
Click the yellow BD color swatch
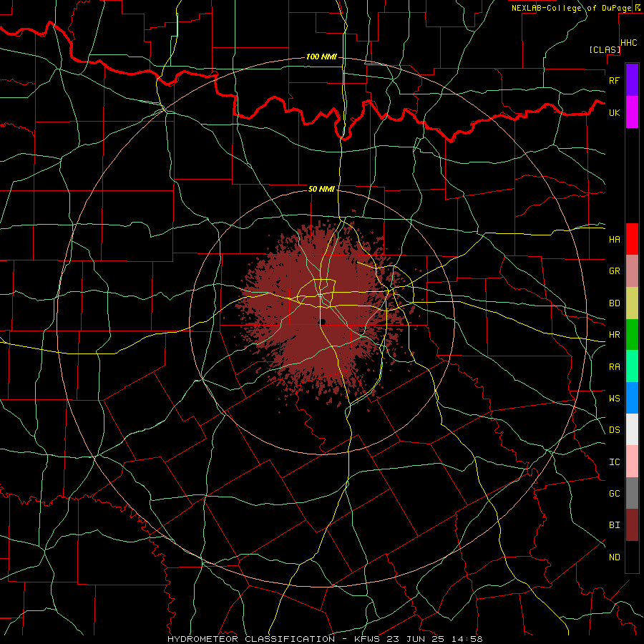click(x=632, y=303)
